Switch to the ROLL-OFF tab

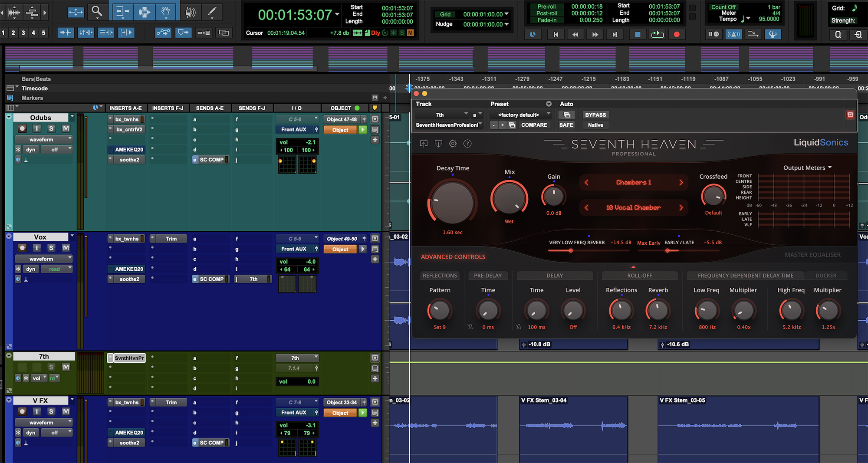click(x=640, y=275)
